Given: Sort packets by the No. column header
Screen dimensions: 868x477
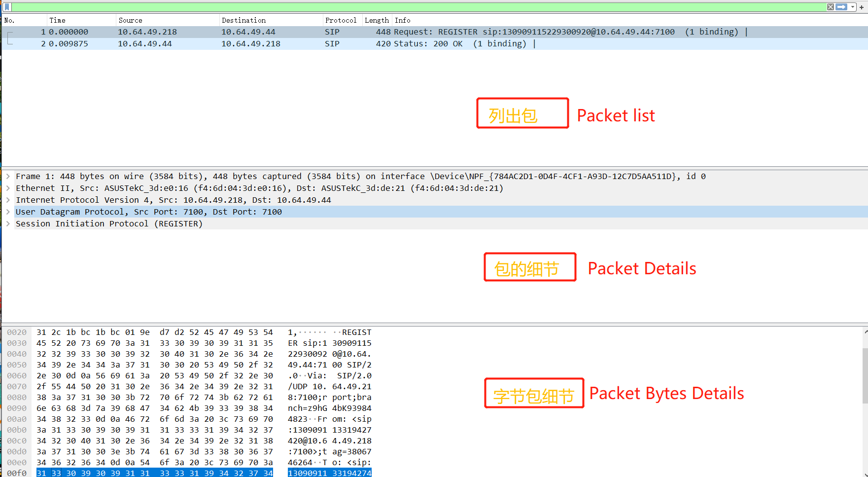Looking at the screenshot, I should (25, 20).
